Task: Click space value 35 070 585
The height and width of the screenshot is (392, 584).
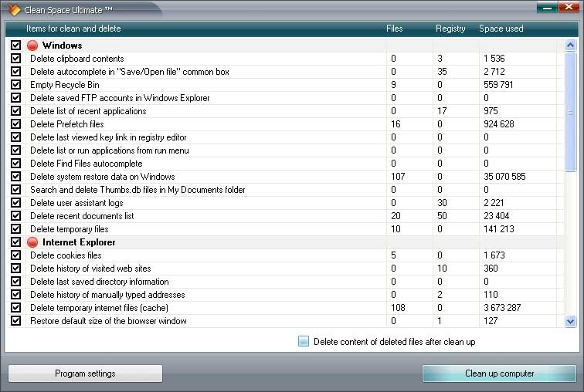Action: click(x=504, y=176)
